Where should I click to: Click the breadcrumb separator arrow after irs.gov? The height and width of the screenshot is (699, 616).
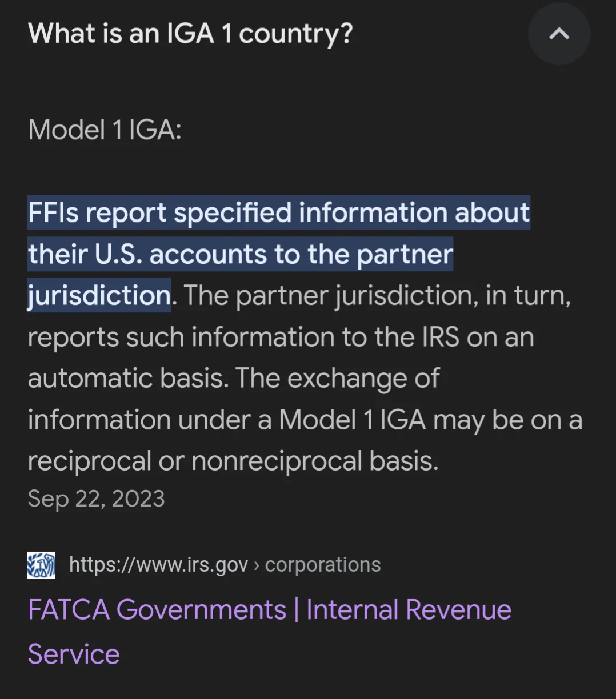257,565
